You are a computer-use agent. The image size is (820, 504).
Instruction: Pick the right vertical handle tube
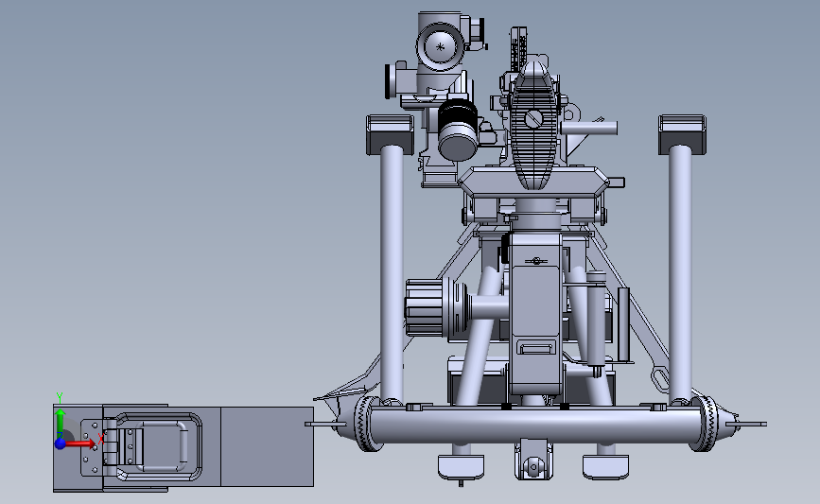(x=680, y=273)
